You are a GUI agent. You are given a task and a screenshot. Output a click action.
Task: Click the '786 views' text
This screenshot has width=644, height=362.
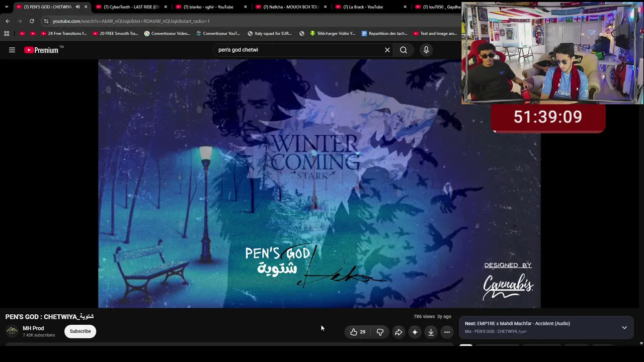click(424, 317)
